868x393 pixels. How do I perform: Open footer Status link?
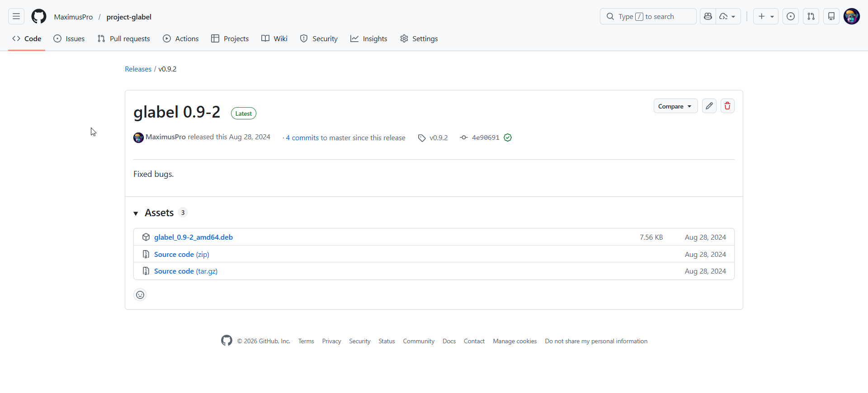(x=387, y=341)
